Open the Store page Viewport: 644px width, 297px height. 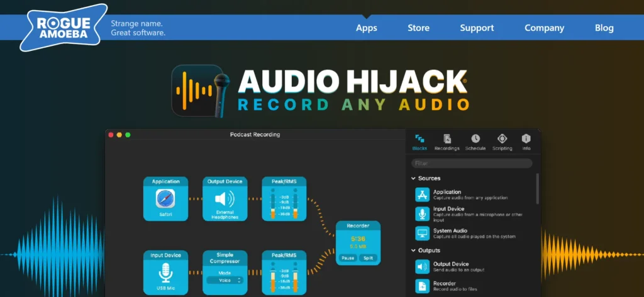coord(418,28)
